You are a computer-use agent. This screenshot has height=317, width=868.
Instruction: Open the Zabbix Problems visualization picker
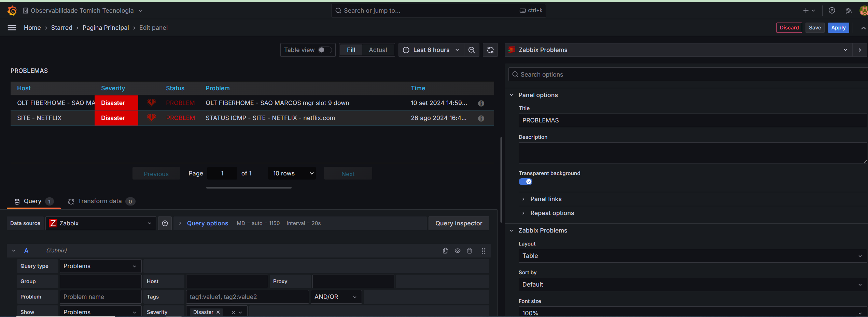click(x=678, y=50)
